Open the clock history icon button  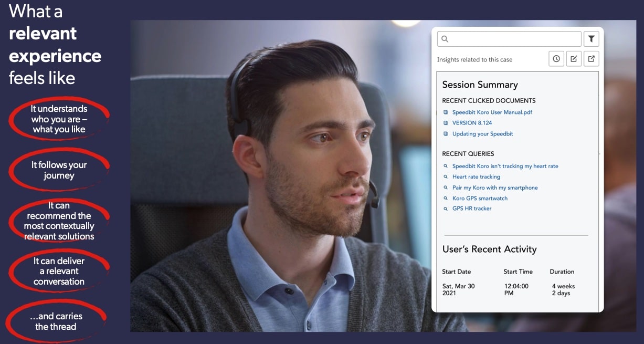556,59
